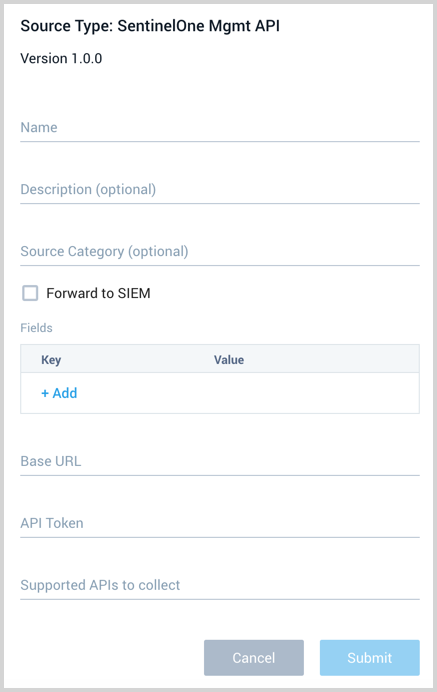Click empty space right of the Add link
This screenshot has width=437, height=692.
(247, 393)
